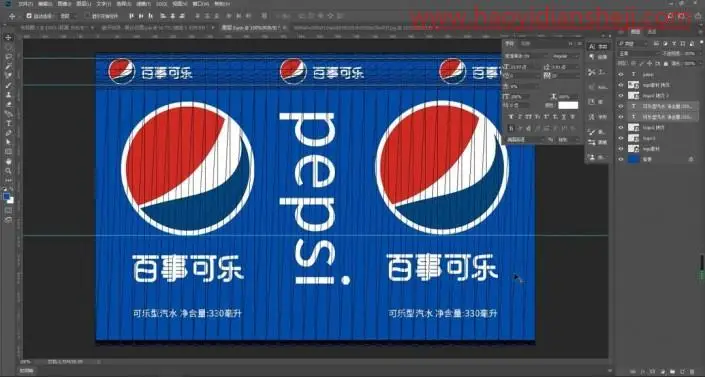Select the Path Selection tool

point(8,142)
